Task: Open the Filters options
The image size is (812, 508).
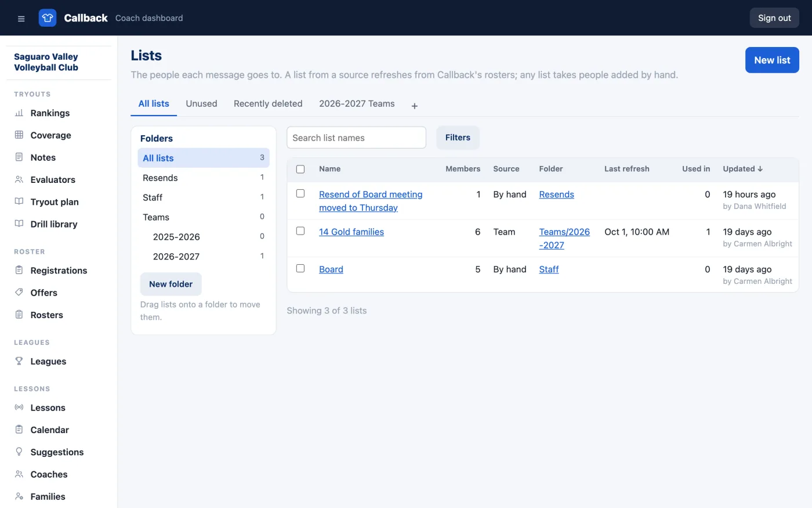Action: [458, 138]
